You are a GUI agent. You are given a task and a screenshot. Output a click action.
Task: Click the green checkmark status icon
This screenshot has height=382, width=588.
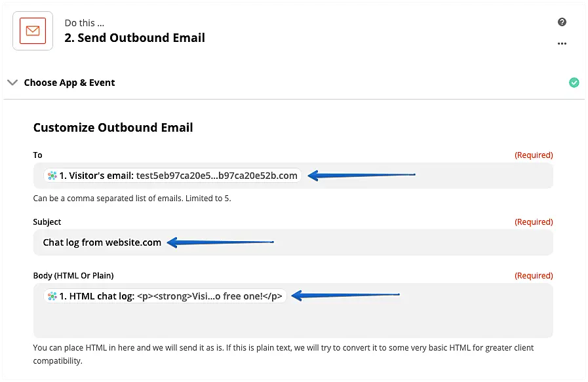click(574, 83)
